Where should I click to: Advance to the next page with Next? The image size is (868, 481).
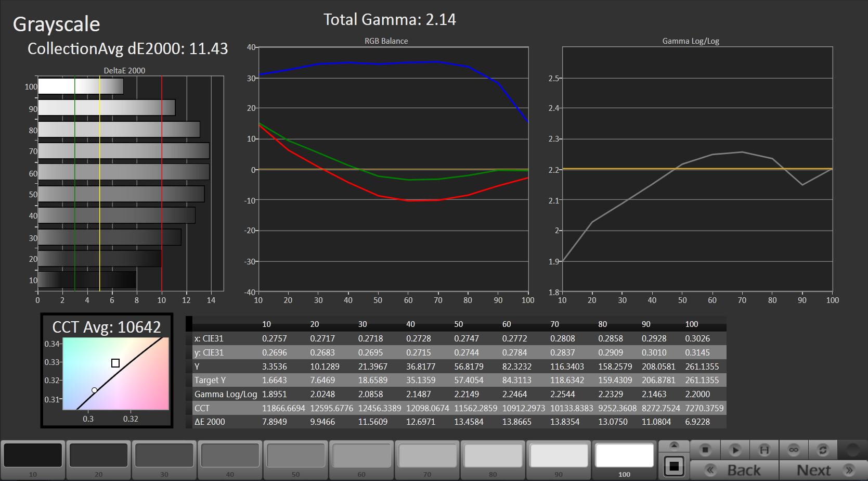(823, 470)
